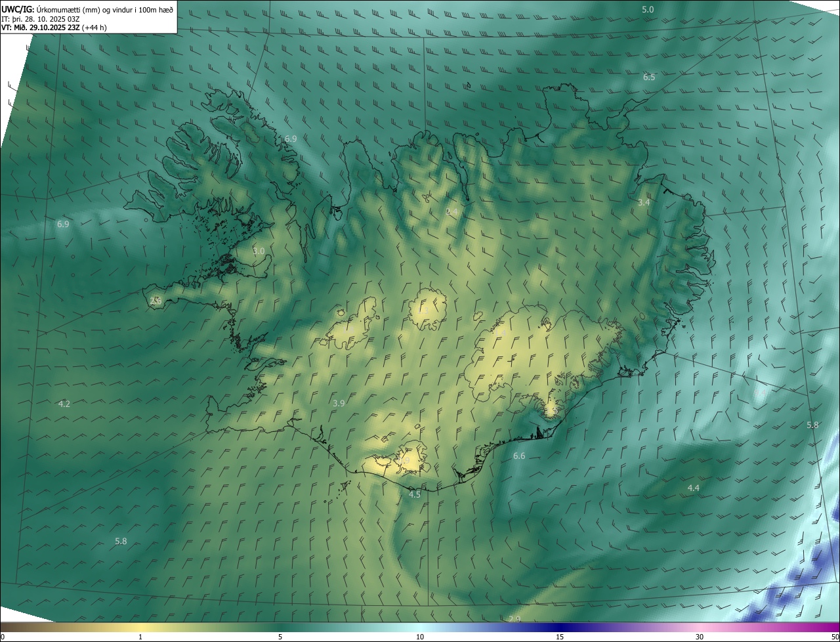Viewport: 840px width, 642px height.
Task: Click the 5.0 value label on the map
Action: [648, 9]
